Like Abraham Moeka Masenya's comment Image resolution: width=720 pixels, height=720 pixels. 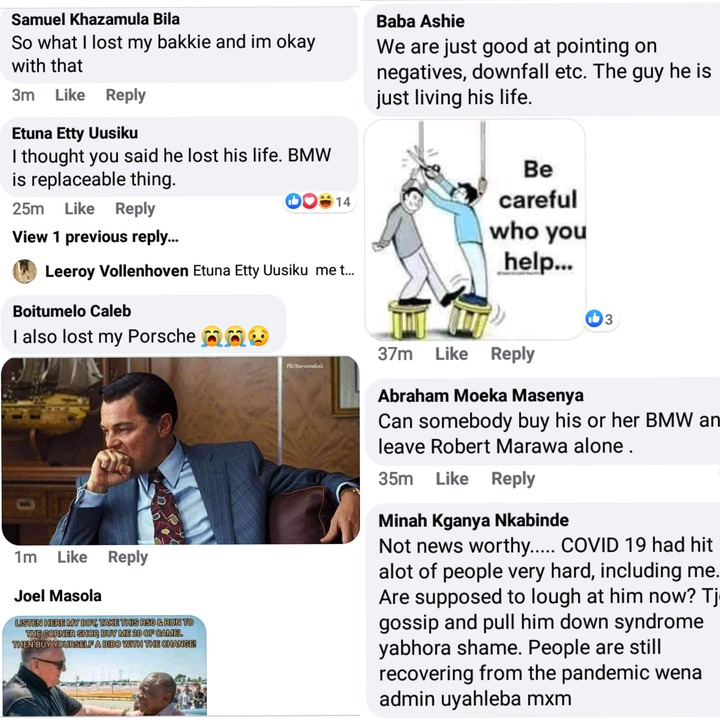click(x=452, y=479)
